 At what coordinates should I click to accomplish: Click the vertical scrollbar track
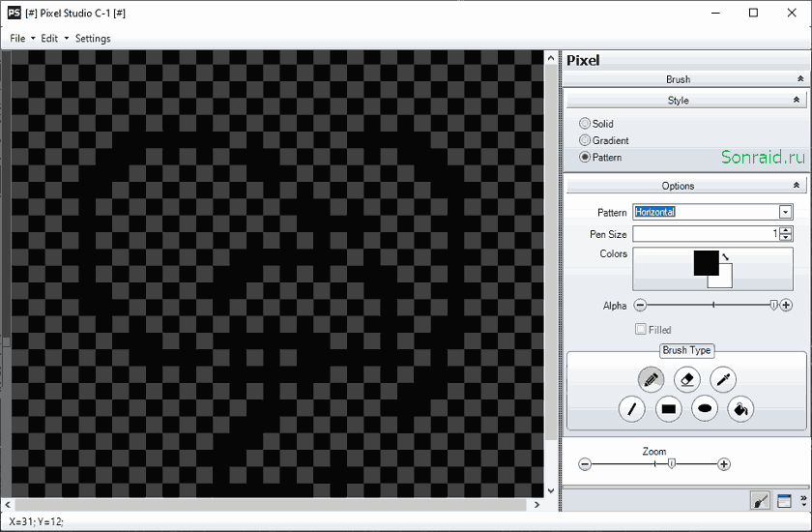(x=551, y=461)
